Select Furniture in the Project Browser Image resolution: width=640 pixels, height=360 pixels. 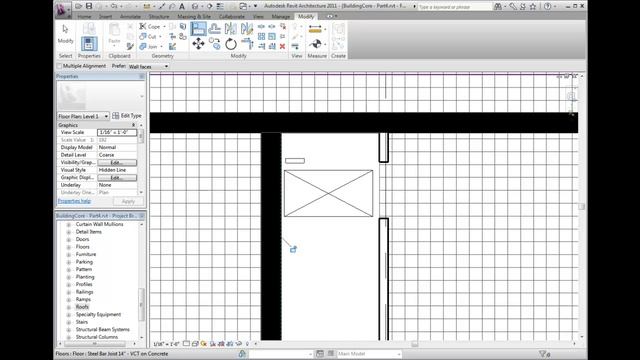click(x=86, y=254)
